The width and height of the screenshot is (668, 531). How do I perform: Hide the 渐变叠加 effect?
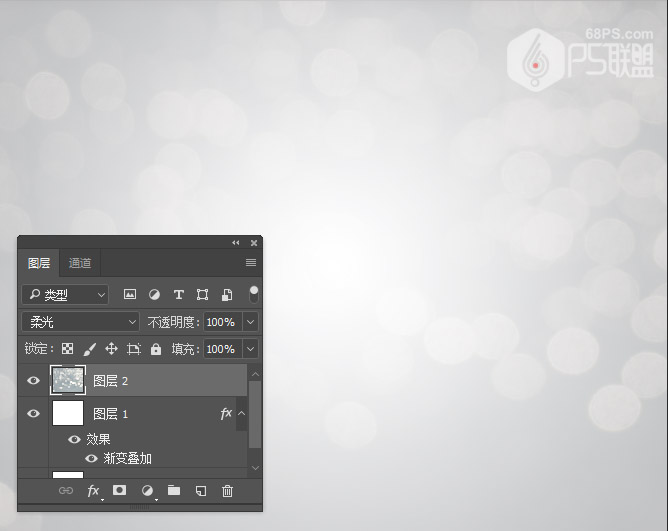[x=91, y=458]
